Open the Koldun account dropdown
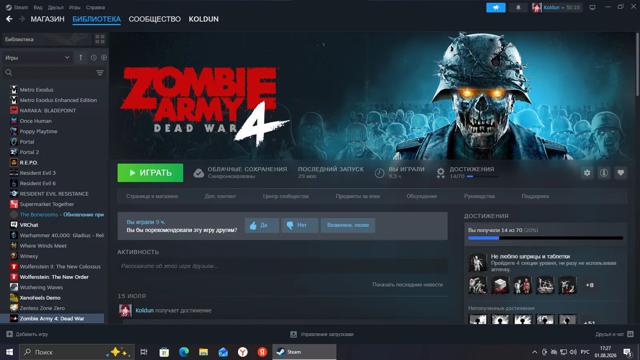640x360 pixels. tap(556, 7)
